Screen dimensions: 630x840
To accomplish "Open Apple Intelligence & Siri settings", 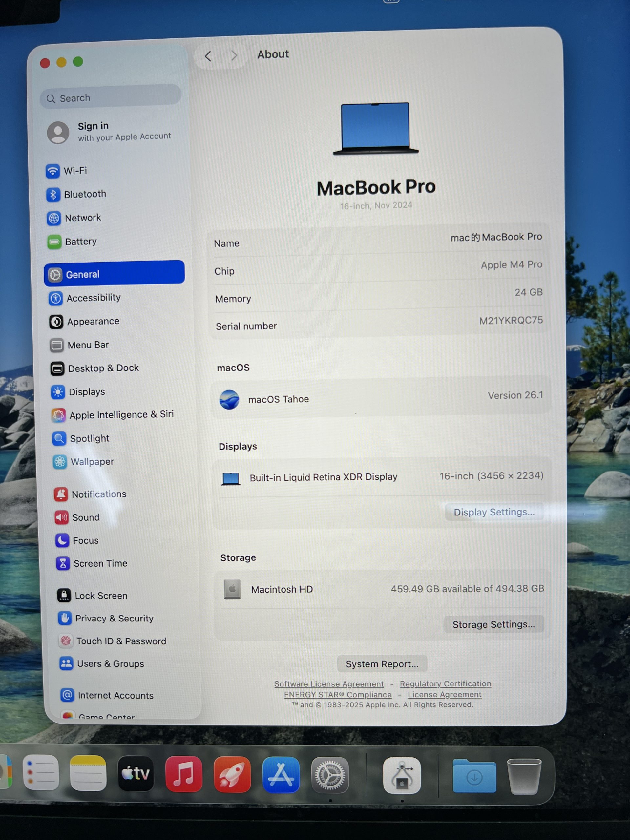I will point(121,414).
